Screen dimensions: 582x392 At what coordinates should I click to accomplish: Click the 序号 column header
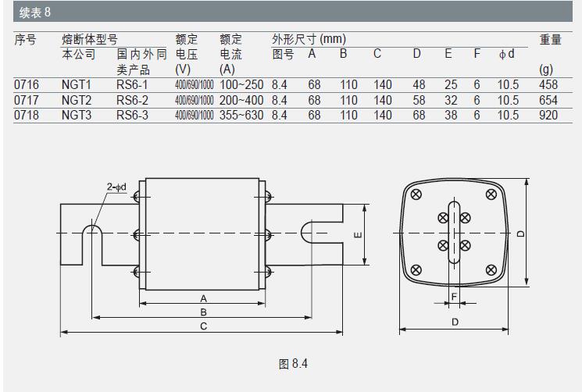pos(26,39)
